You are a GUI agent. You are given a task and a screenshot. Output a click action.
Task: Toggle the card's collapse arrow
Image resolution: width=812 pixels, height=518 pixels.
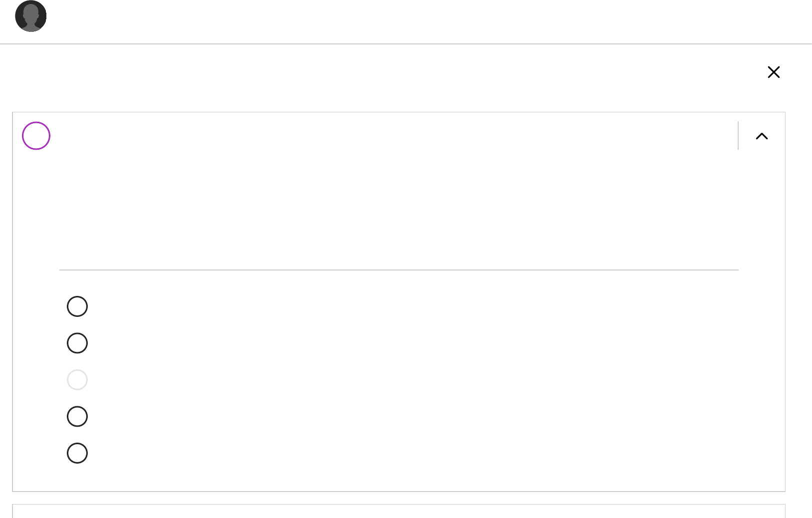point(762,136)
